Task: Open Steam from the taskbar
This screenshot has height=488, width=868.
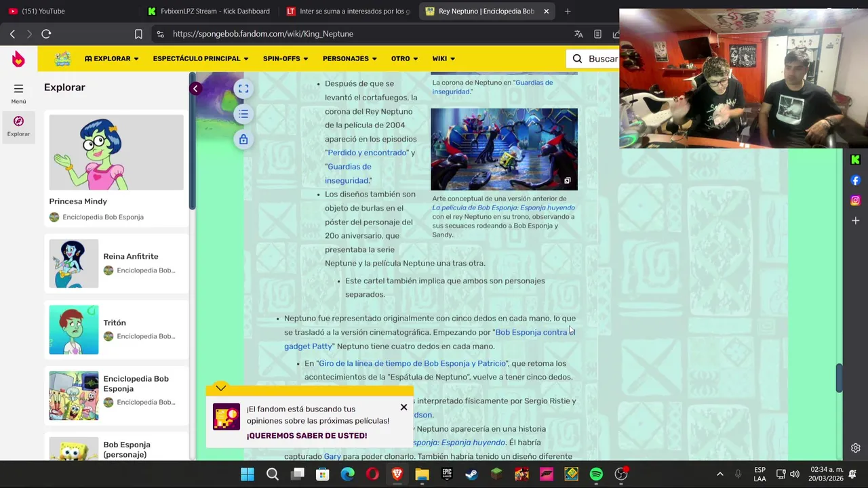Action: coord(471,474)
